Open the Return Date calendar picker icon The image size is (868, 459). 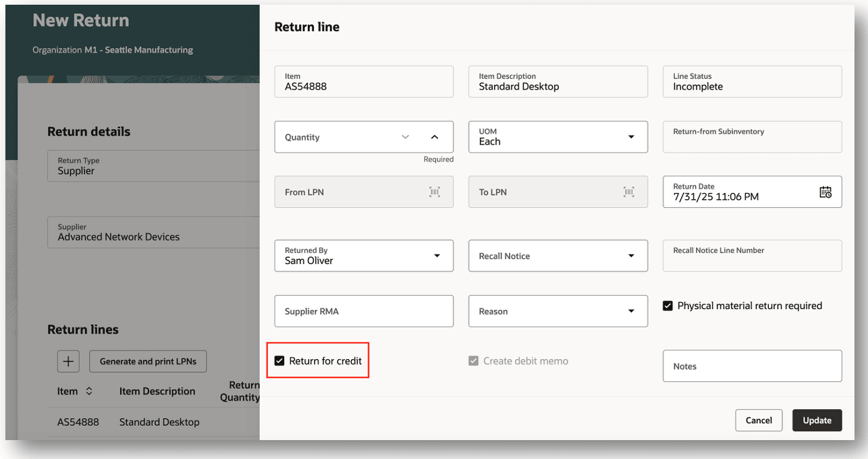(825, 192)
